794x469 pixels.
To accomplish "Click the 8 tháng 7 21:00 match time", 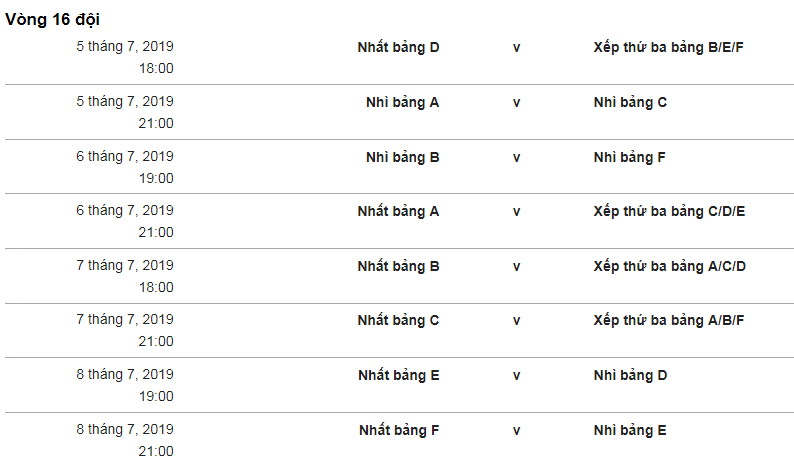I will 156,451.
